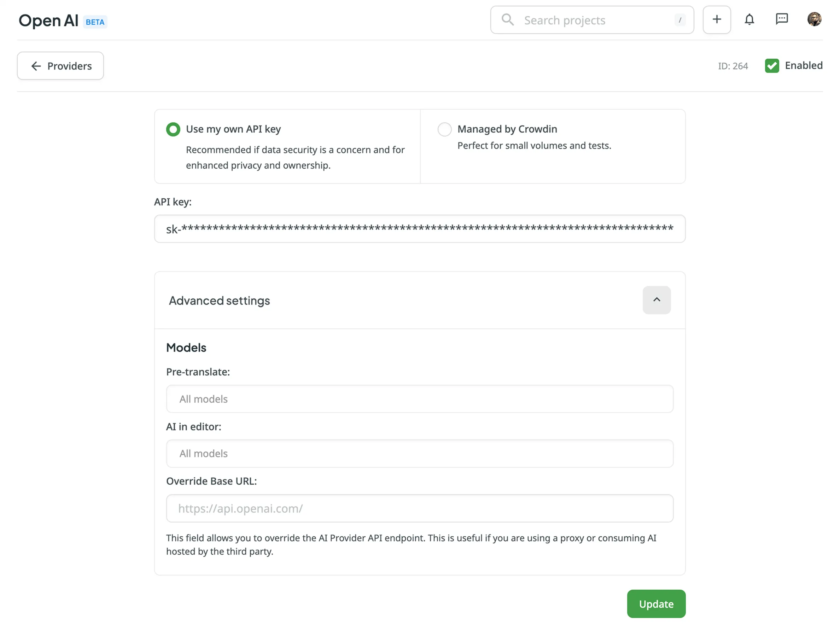Image resolution: width=840 pixels, height=642 pixels.
Task: Select Managed by Crowdin option
Action: pyautogui.click(x=444, y=129)
